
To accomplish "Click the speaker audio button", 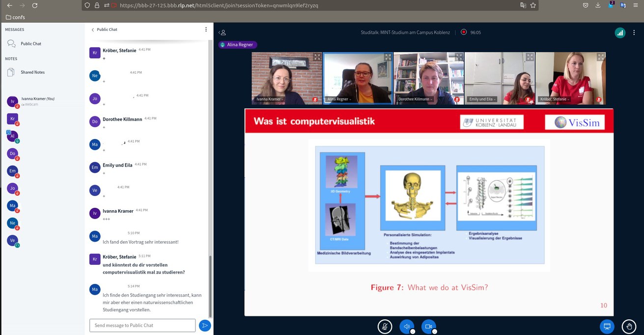I will [407, 327].
